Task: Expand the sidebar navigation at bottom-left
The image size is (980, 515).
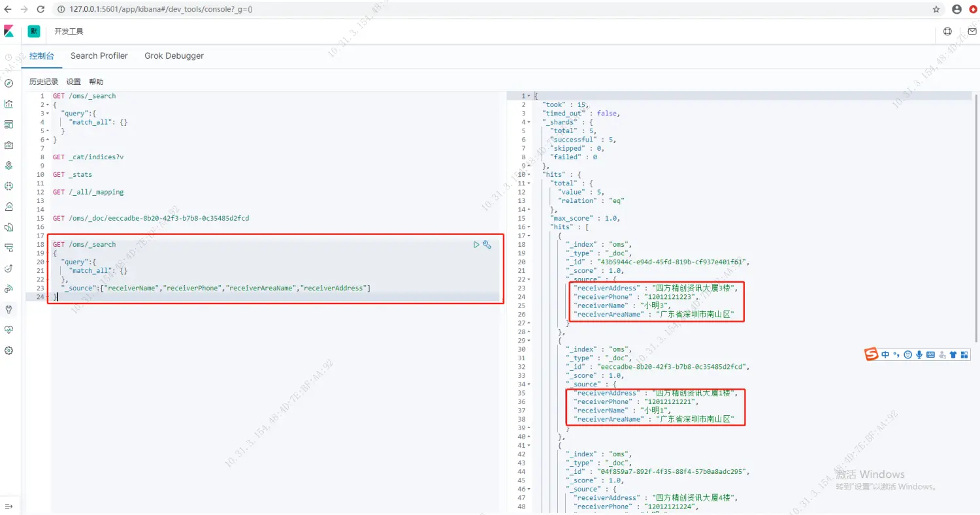Action: (9, 507)
